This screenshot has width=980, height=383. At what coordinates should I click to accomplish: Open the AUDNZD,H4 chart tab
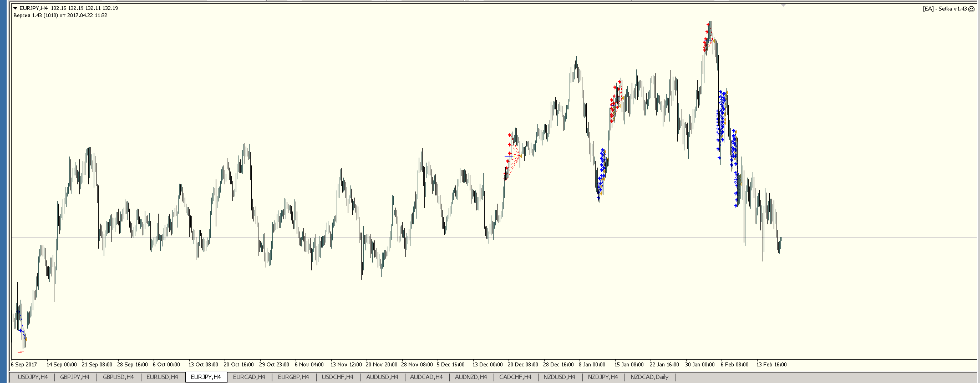point(471,377)
